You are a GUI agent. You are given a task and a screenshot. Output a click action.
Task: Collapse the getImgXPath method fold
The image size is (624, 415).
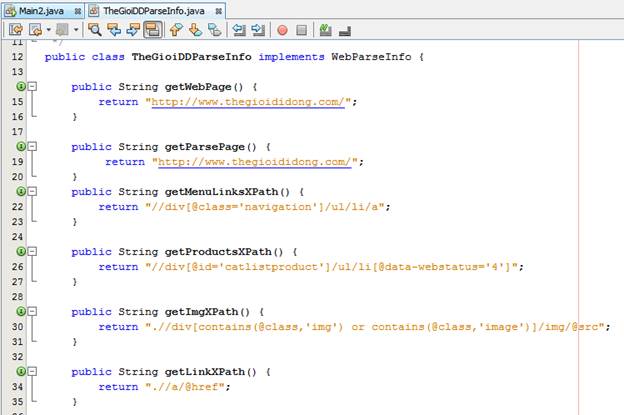coord(33,312)
